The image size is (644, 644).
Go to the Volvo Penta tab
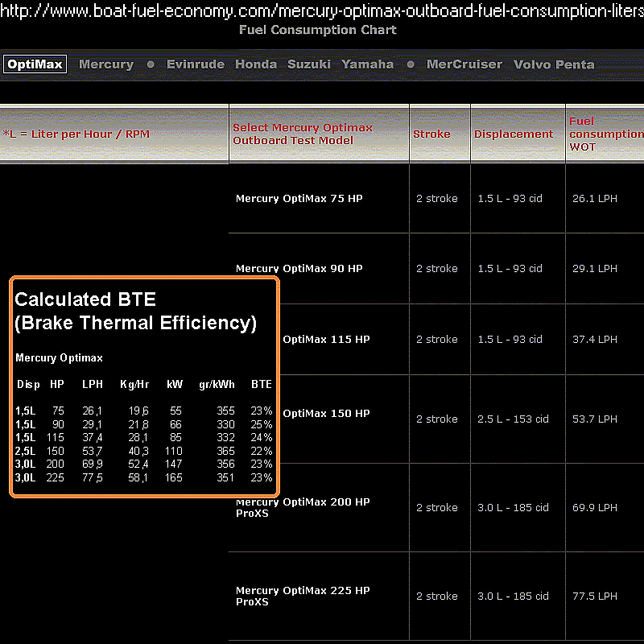click(554, 64)
